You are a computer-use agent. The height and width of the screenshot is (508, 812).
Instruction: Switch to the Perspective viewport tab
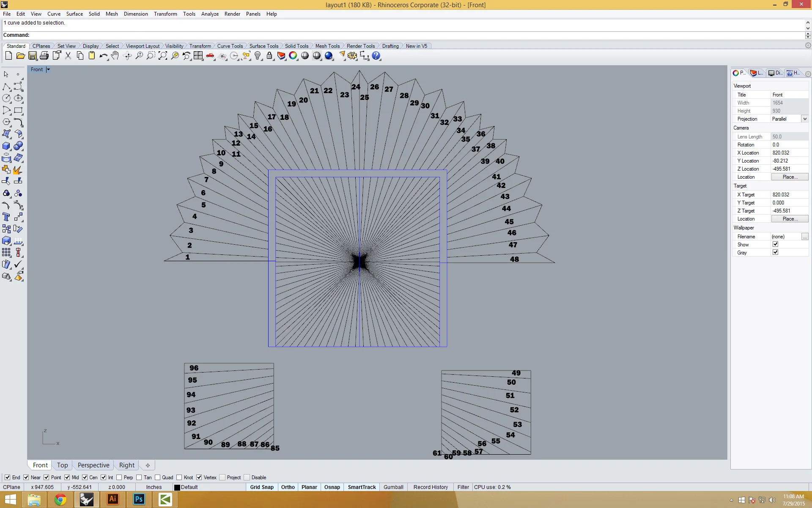93,465
